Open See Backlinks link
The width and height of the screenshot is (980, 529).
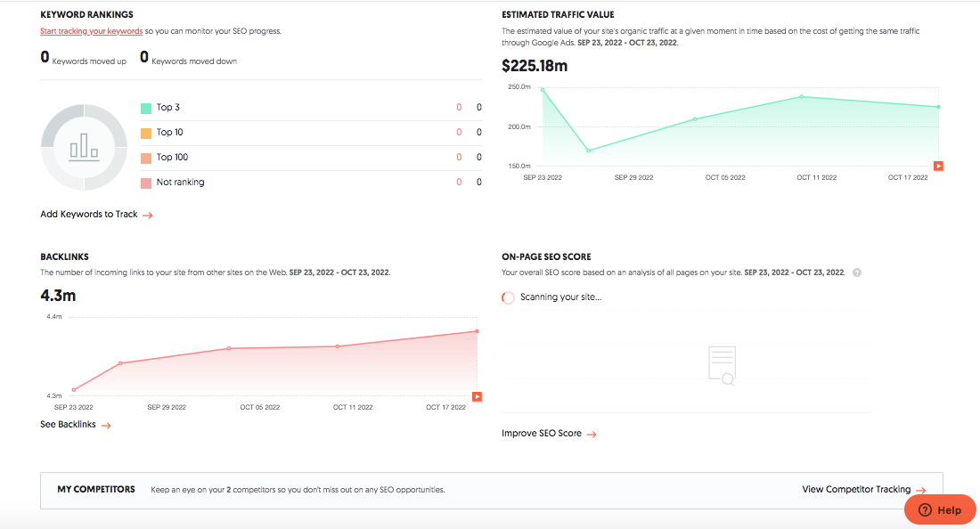click(68, 425)
